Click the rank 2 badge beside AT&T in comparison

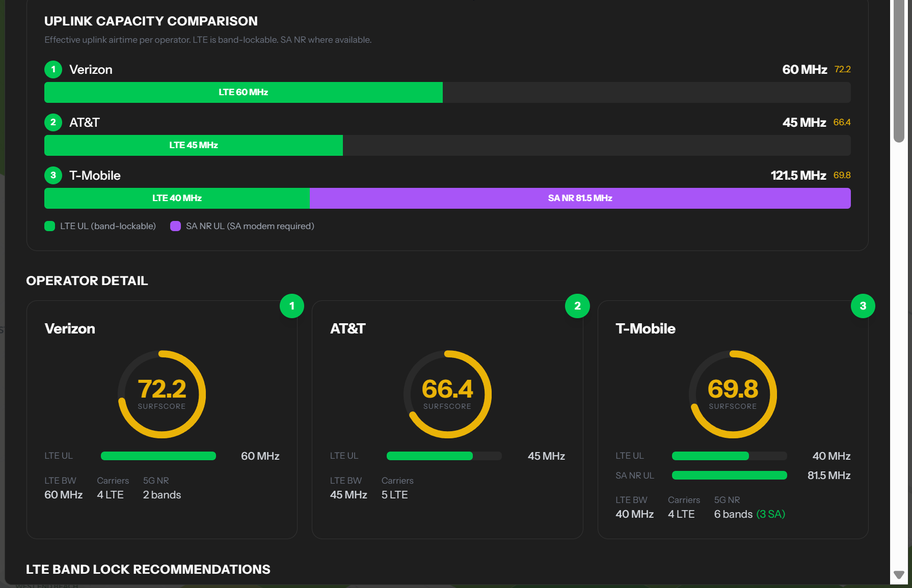pyautogui.click(x=53, y=122)
